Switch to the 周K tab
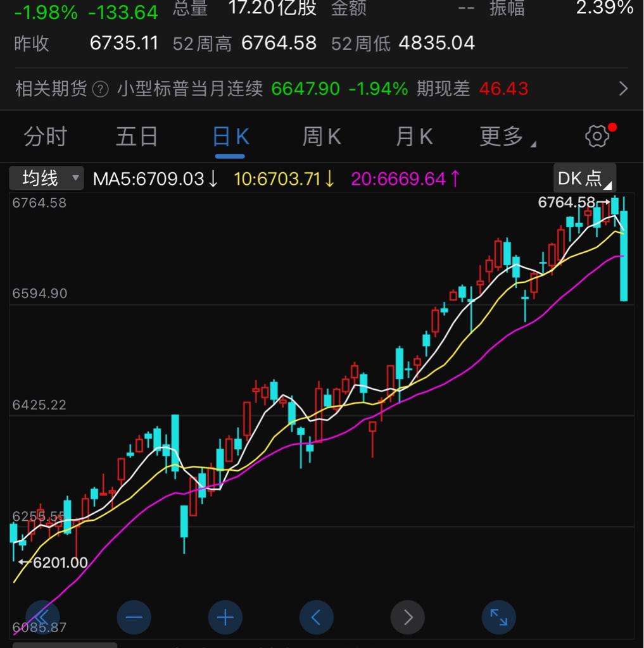 [322, 137]
